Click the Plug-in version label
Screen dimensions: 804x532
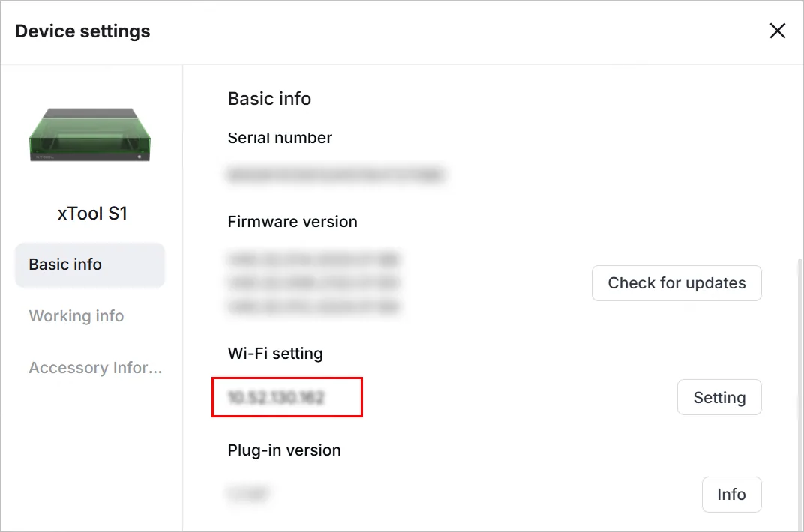pyautogui.click(x=284, y=450)
